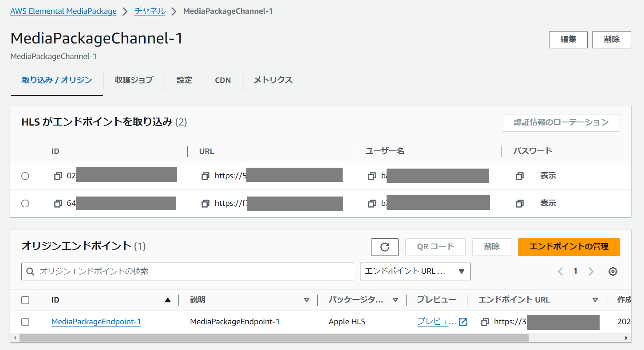Click the scrollbar right arrow
This screenshot has height=350, width=644.
(627, 338)
